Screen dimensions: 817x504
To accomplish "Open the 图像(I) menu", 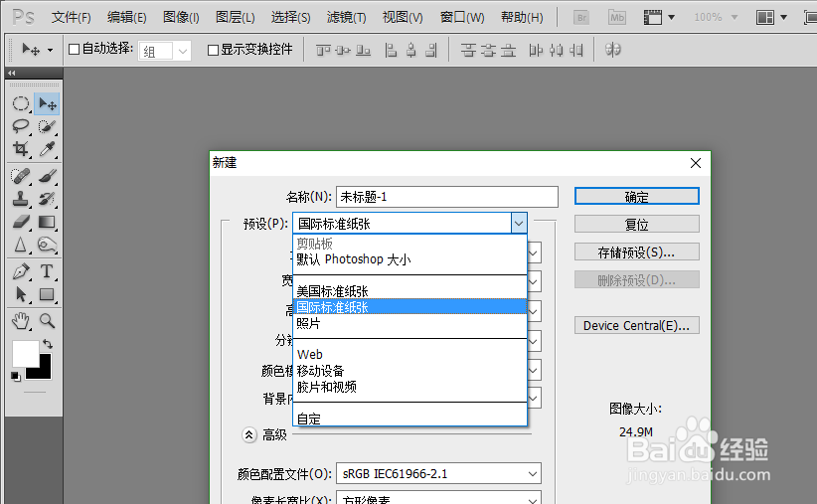I will click(181, 17).
